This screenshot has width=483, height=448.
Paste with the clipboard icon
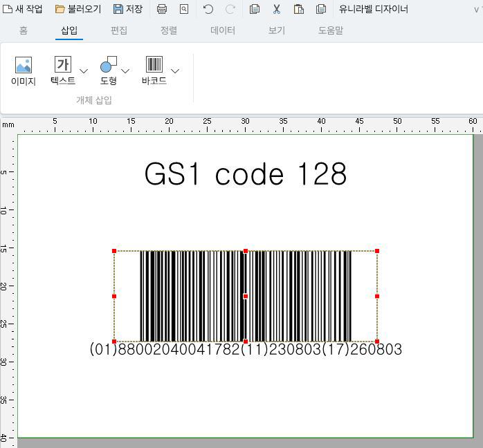[298, 9]
